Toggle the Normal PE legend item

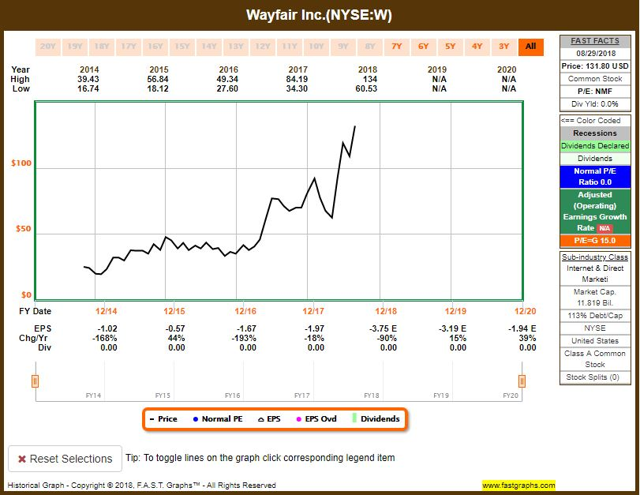pyautogui.click(x=218, y=419)
